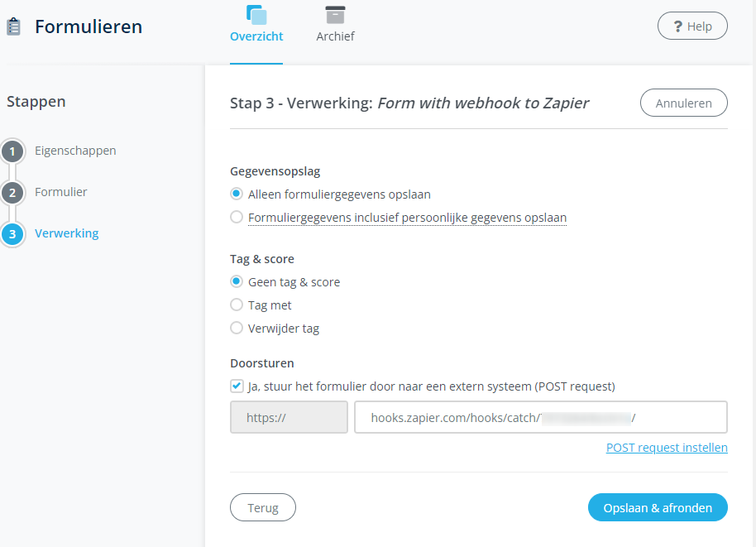The width and height of the screenshot is (756, 547).
Task: Click the Zapier webhook URL field
Action: 540,418
